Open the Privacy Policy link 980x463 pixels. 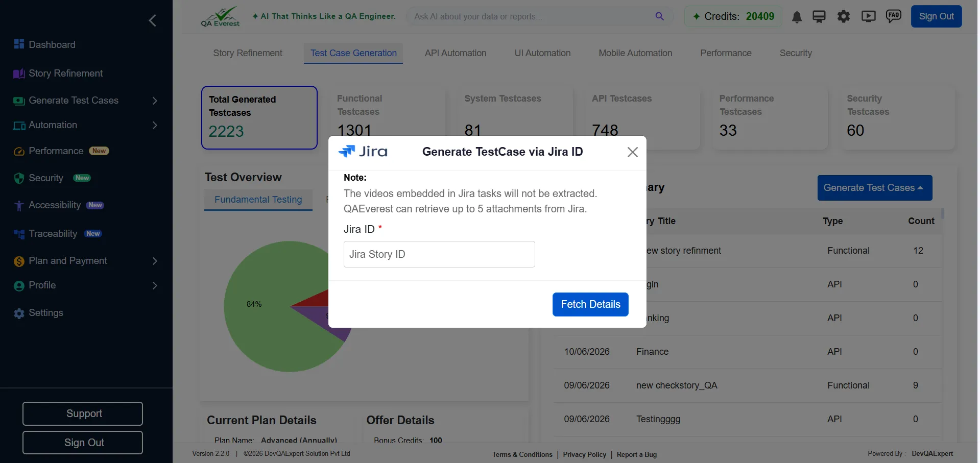584,454
